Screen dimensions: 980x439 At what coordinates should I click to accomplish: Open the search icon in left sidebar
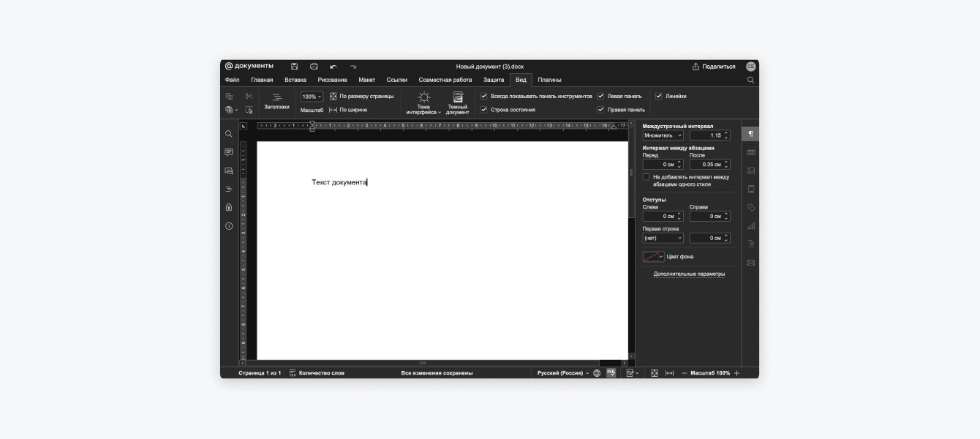click(229, 134)
